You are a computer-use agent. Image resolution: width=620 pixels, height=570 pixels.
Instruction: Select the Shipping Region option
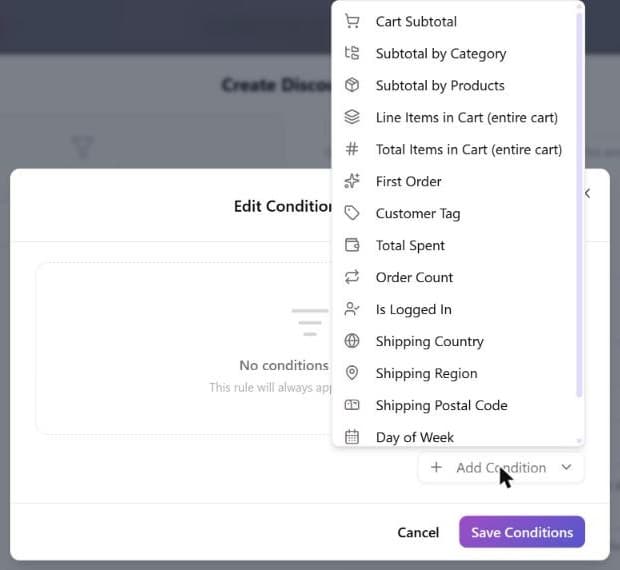[x=455, y=374]
